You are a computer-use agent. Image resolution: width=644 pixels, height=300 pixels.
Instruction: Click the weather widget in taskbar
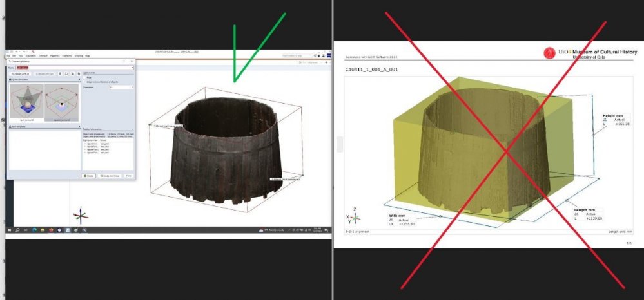[x=272, y=230]
